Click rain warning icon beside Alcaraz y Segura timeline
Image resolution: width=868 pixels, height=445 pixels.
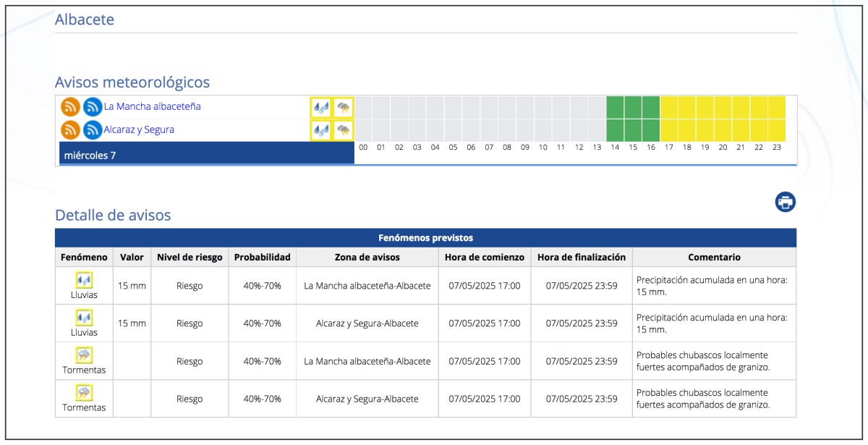[320, 130]
